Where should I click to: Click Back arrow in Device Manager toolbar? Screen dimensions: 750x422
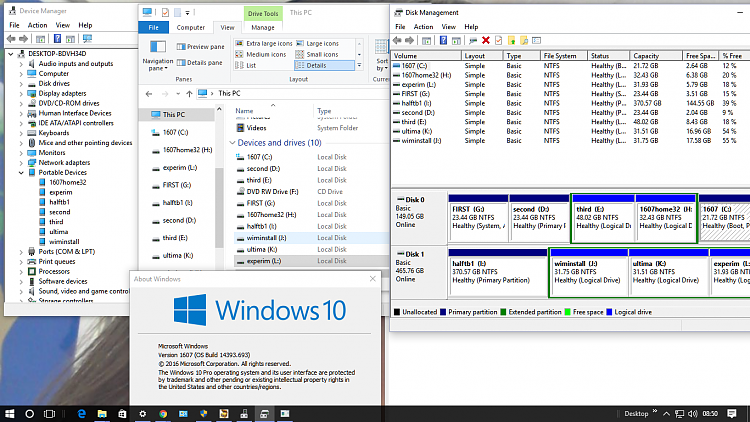click(x=11, y=39)
